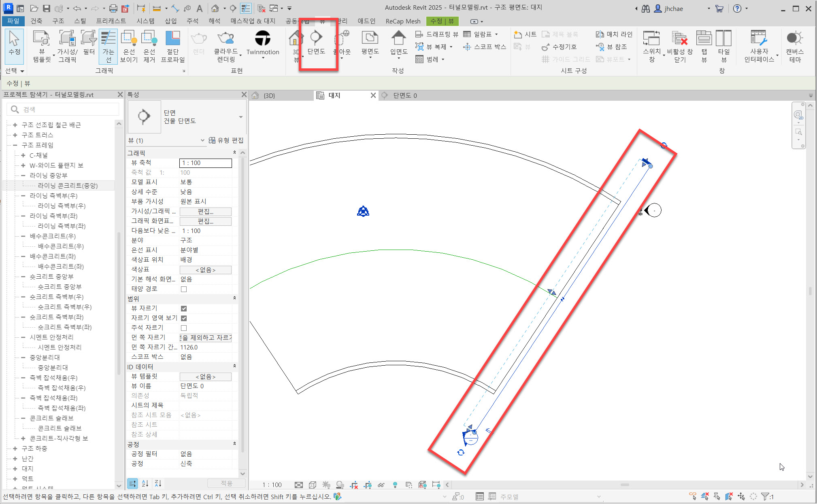
Task: Click the 단면도 section view tool
Action: (316, 42)
